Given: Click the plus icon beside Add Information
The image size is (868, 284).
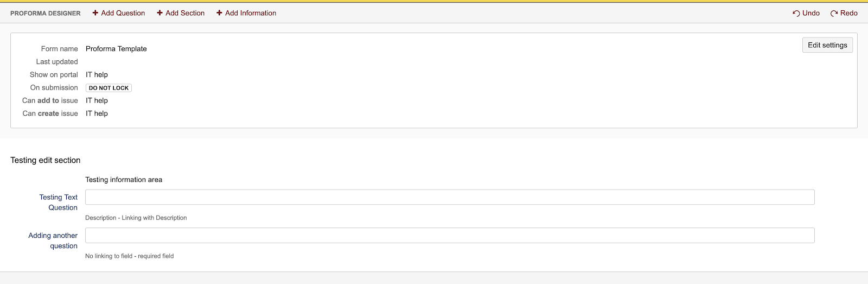Looking at the screenshot, I should 219,13.
